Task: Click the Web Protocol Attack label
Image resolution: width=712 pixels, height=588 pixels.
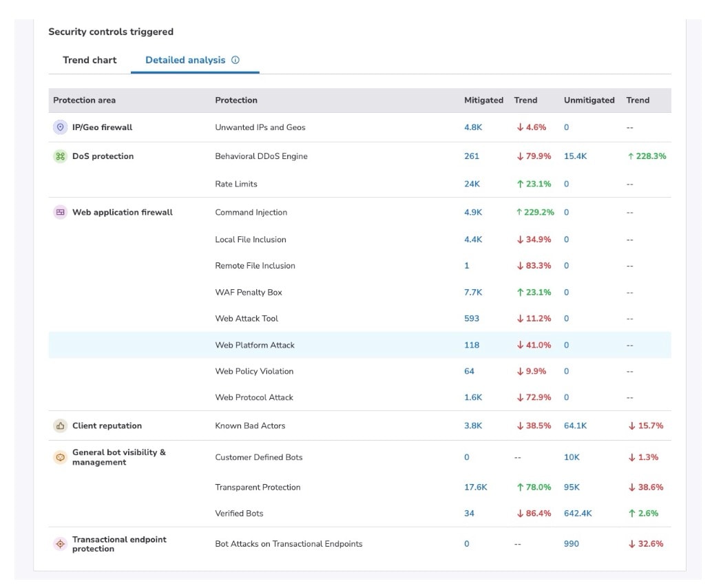Action: click(x=254, y=397)
